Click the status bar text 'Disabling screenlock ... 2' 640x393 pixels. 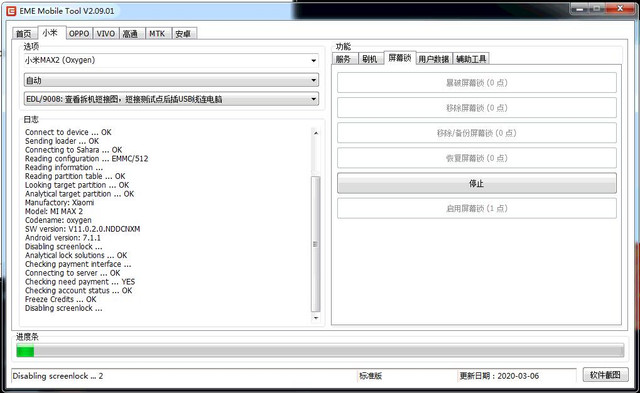point(58,376)
